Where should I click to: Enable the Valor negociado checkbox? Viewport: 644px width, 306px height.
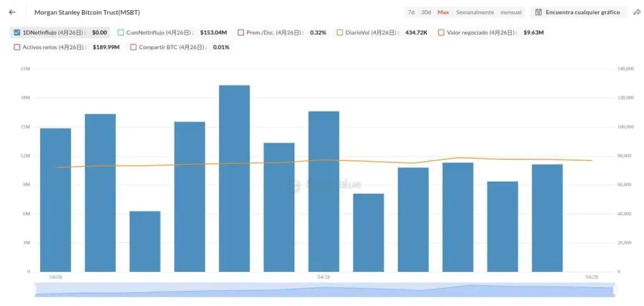pos(441,32)
